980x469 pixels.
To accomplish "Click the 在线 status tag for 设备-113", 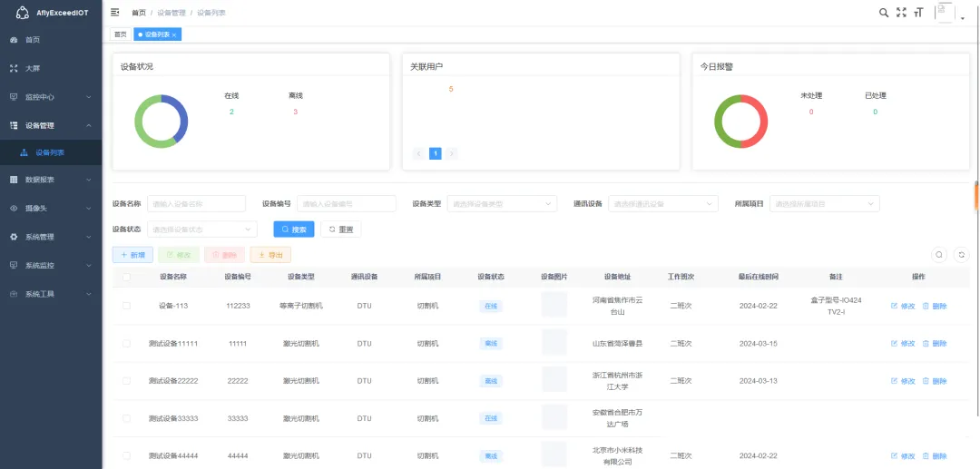I will tap(491, 306).
